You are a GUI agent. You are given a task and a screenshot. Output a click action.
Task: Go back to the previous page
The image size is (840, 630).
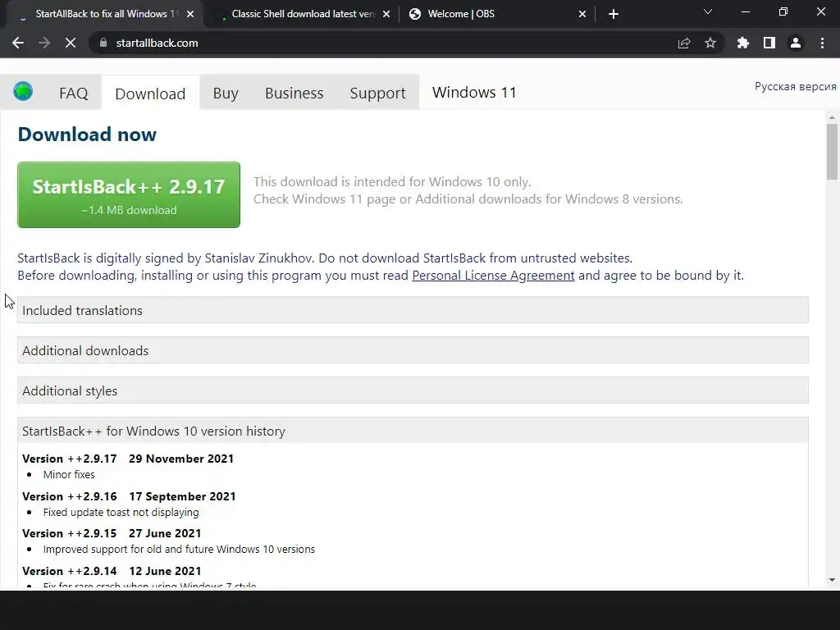pos(18,43)
